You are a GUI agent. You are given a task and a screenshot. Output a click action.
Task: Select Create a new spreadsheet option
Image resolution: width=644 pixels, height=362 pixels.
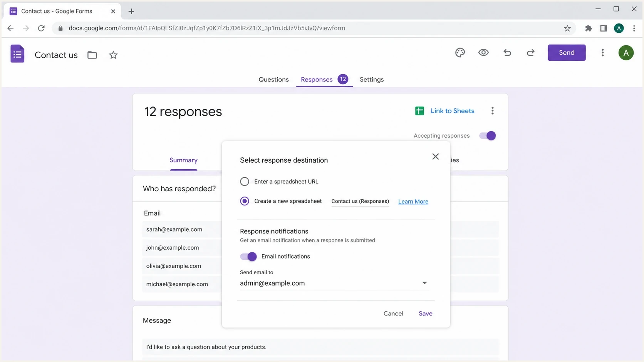point(245,201)
